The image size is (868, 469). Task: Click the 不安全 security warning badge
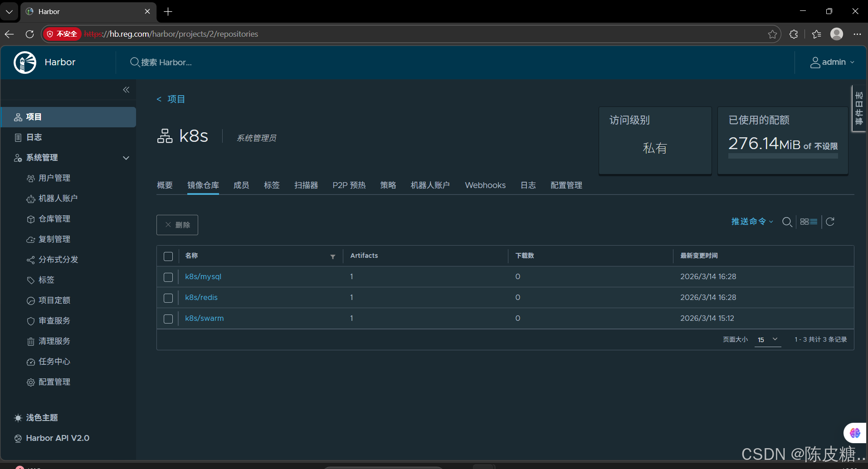[x=62, y=34]
